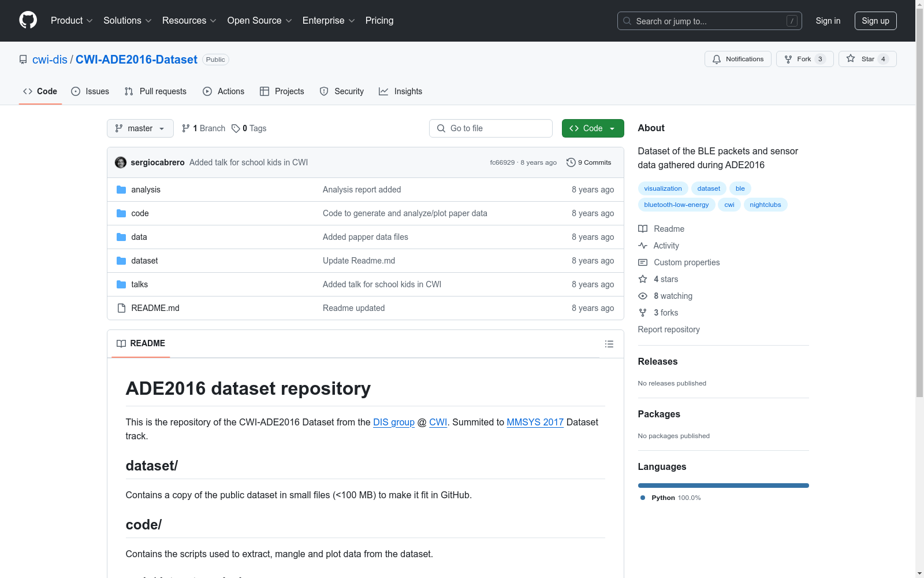View the 9 Commits history
924x578 pixels.
point(589,162)
